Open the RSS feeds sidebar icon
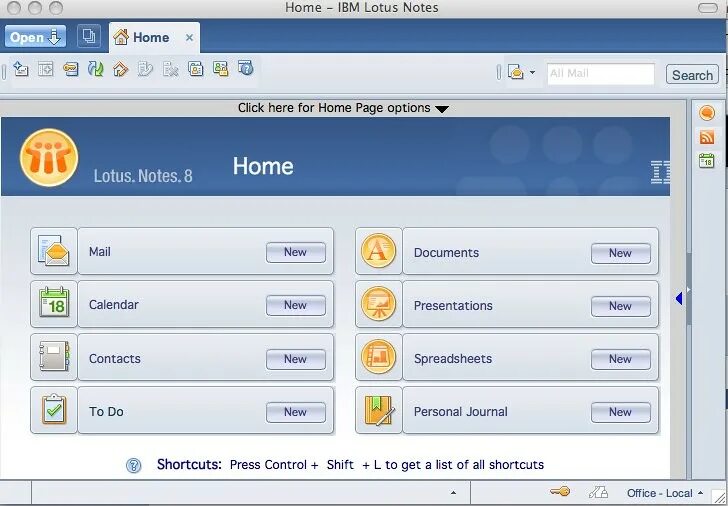This screenshot has height=506, width=728. [707, 137]
